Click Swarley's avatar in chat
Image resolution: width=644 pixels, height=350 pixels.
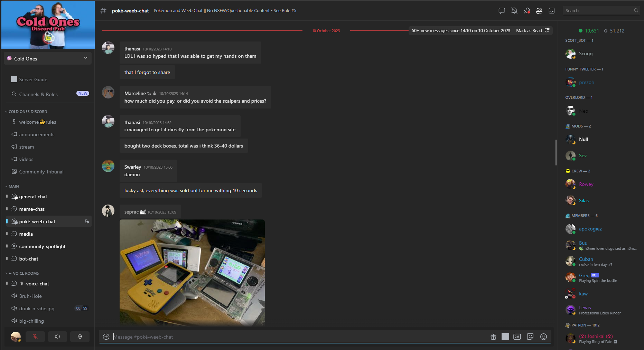(x=108, y=166)
